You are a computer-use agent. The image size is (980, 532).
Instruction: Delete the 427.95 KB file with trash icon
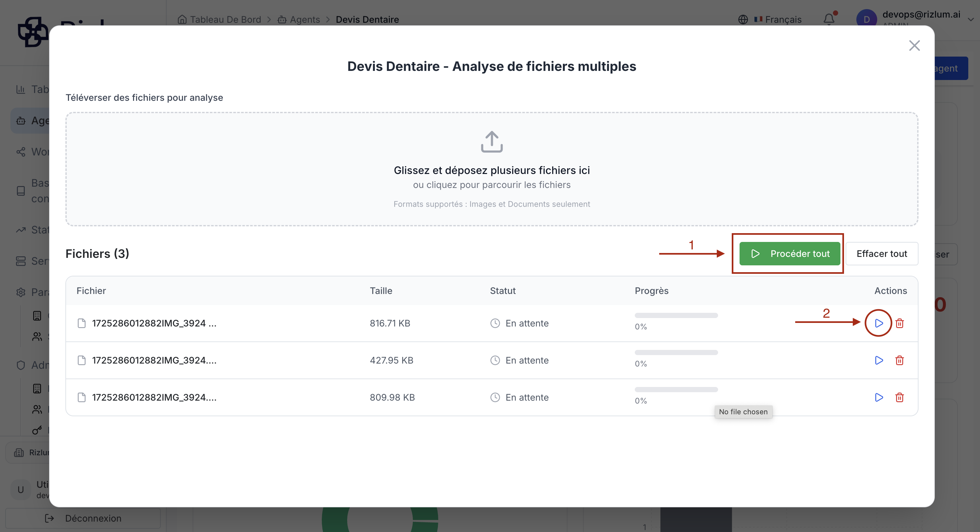pos(899,360)
